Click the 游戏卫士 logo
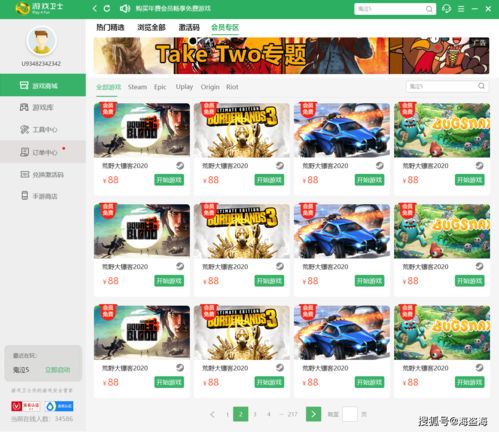499x432 pixels. (x=39, y=8)
